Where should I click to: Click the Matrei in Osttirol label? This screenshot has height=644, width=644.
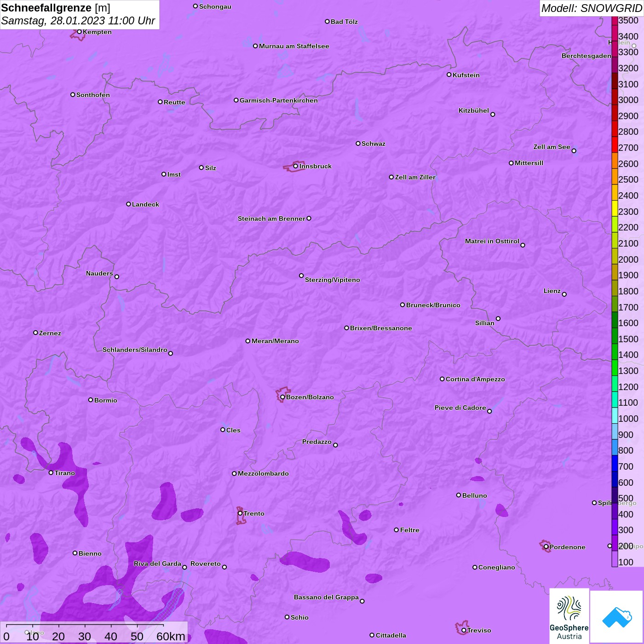[x=492, y=241]
